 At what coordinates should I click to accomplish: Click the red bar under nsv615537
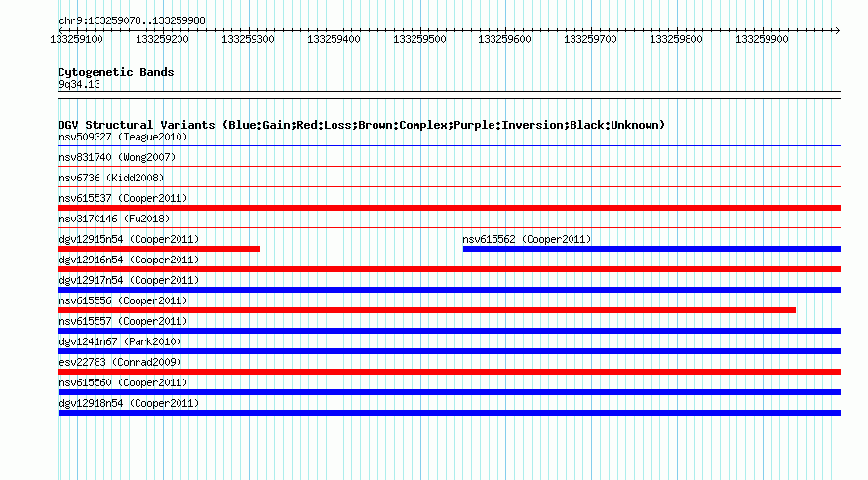coord(449,208)
